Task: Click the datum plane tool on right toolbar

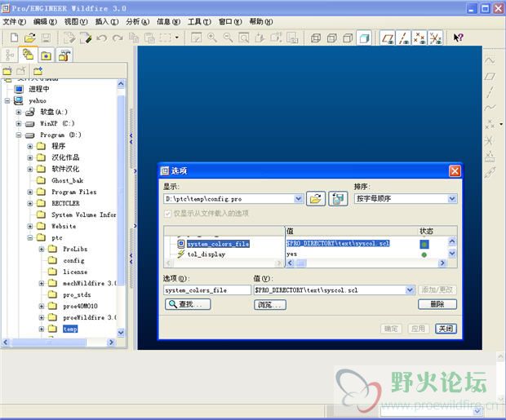Action: [x=490, y=77]
